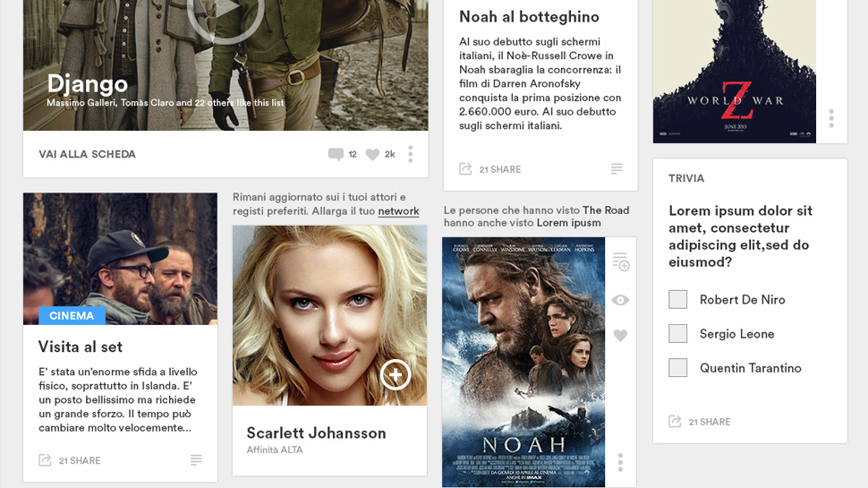Click the Django title on the video
Viewport: 868px width, 488px height.
88,83
